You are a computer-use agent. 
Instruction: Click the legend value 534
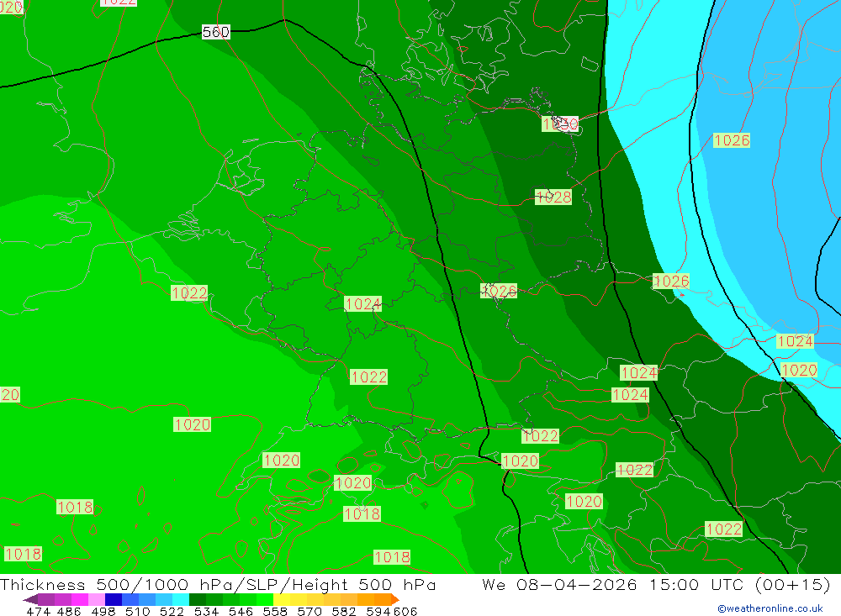pyautogui.click(x=206, y=611)
